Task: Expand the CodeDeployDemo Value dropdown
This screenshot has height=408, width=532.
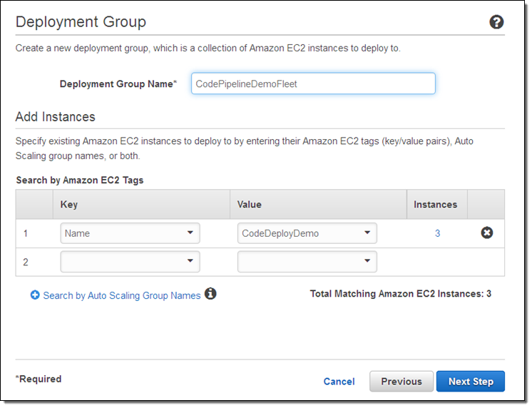Action: pos(307,233)
